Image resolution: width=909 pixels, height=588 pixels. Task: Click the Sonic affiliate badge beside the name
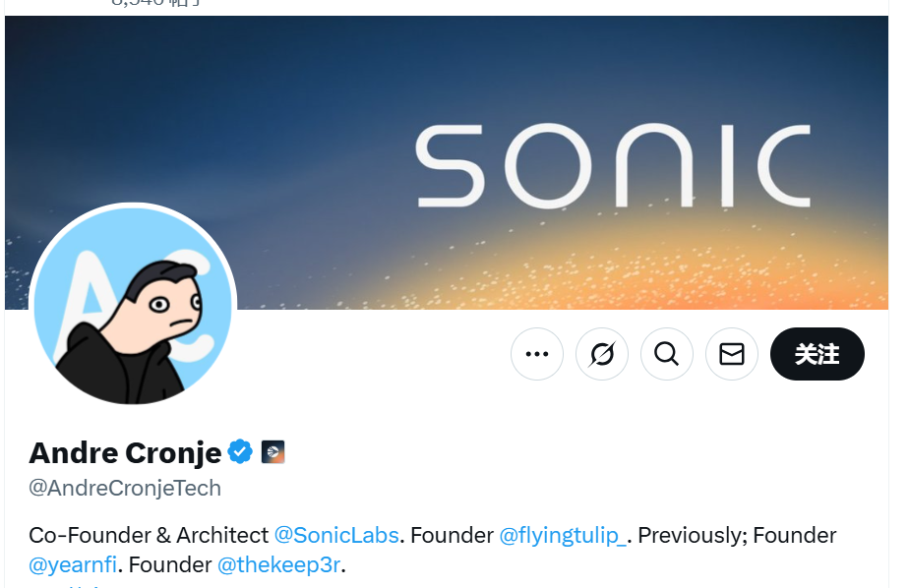[273, 452]
